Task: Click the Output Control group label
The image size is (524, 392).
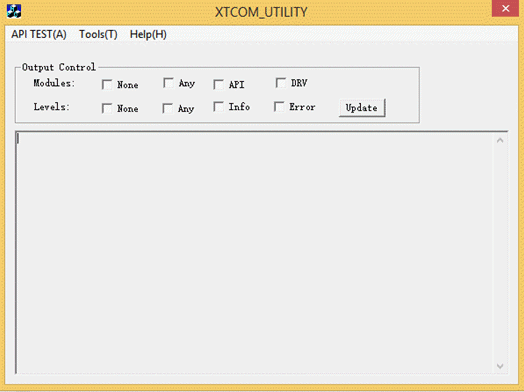Action: (59, 67)
